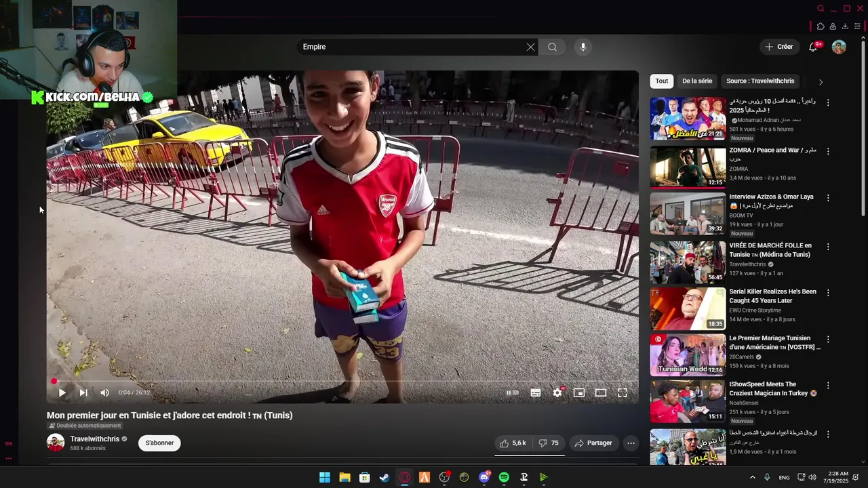Open IShowSpeed Meets Craziest Magician thumbnail
Image resolution: width=868 pixels, height=488 pixels.
(x=688, y=402)
